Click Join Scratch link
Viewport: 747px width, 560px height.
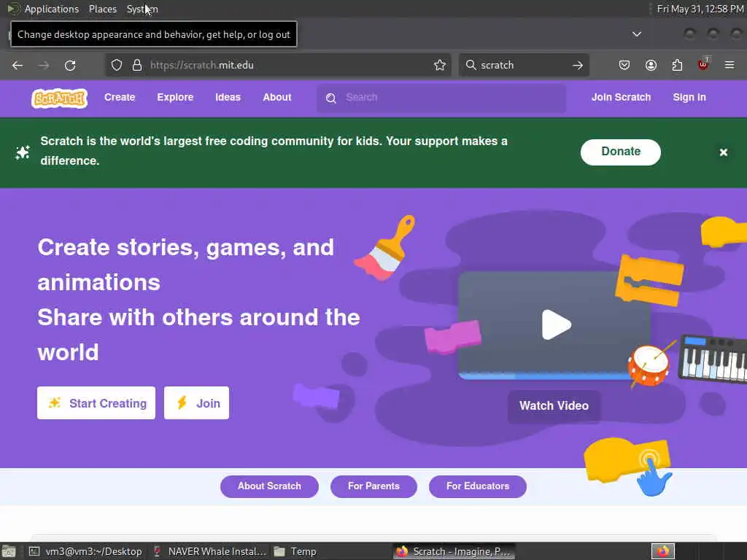621,97
